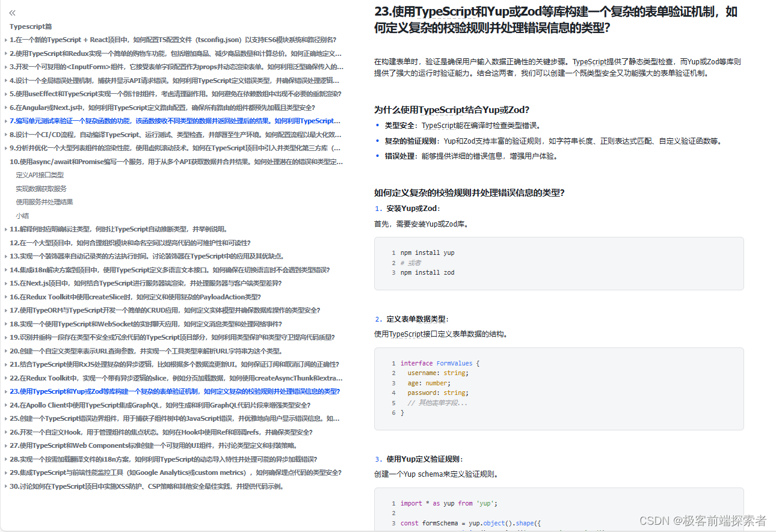This screenshot has width=776, height=532.
Task: Click step heading 使用Yup定义验证规则
Action: click(425, 459)
